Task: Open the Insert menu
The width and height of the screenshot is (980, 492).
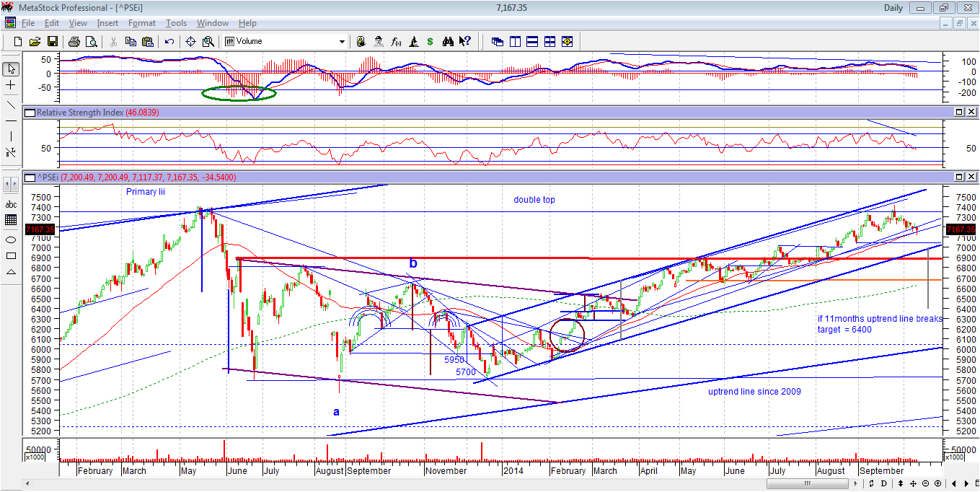Action: (107, 22)
